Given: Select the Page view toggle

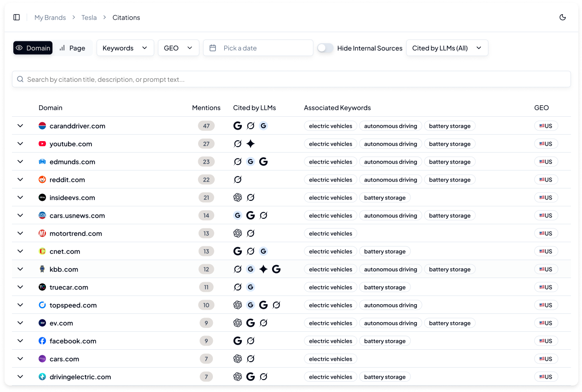Looking at the screenshot, I should click(73, 48).
